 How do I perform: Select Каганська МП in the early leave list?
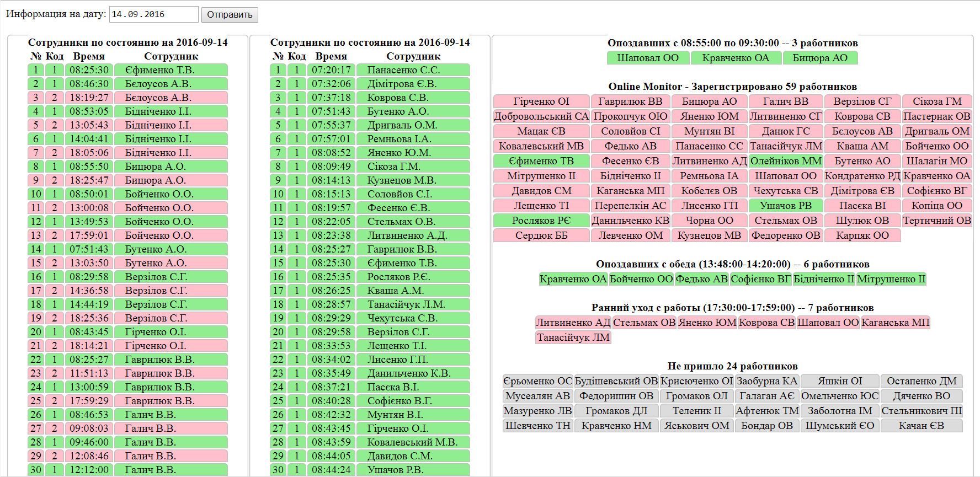[x=895, y=323]
